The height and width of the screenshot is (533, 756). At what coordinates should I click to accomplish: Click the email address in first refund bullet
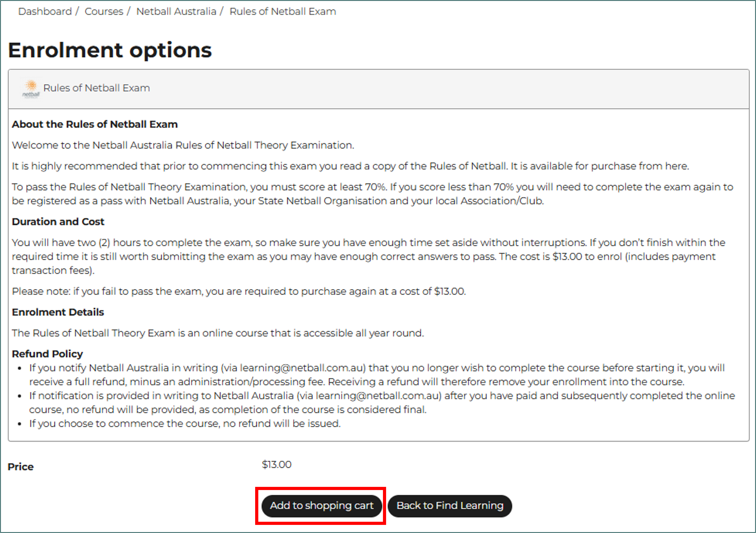point(303,368)
